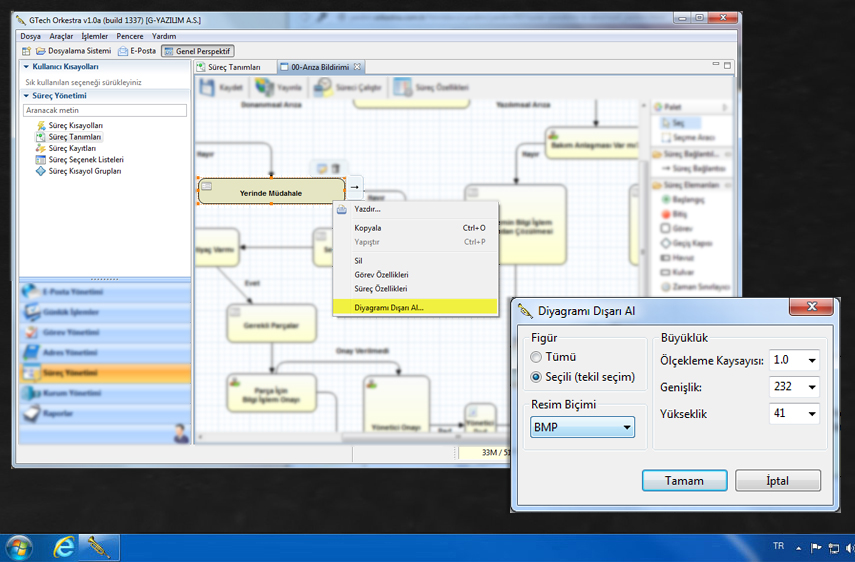855x562 pixels.
Task: Click the arrow connector next to Yerinde Müdahale
Action: pos(355,187)
